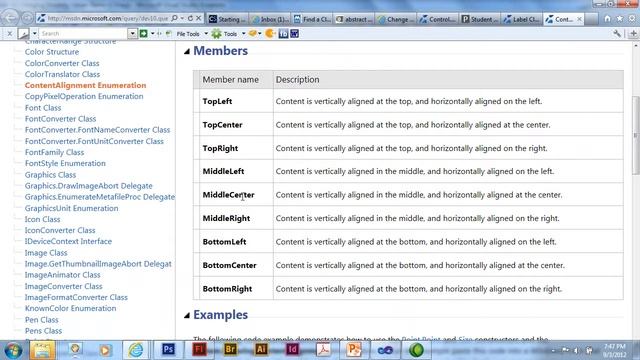The height and width of the screenshot is (360, 640).
Task: Select 'ContentAlignment Enumeration' in sidebar
Action: (x=85, y=85)
